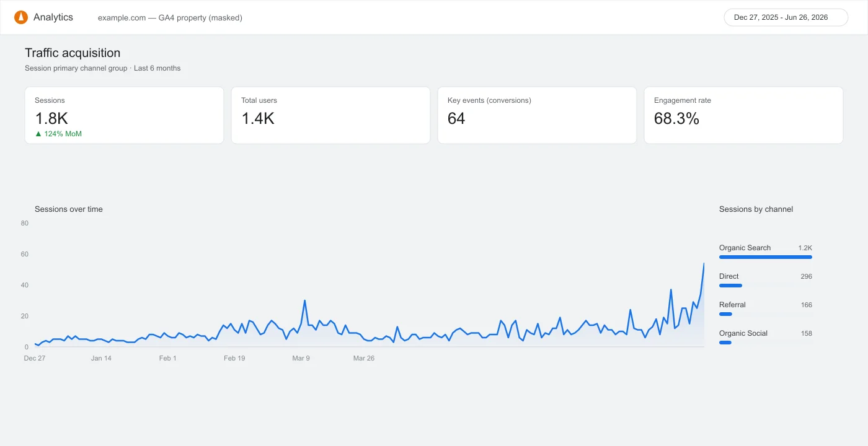
Task: Click the Session primary channel group subtitle
Action: 103,68
